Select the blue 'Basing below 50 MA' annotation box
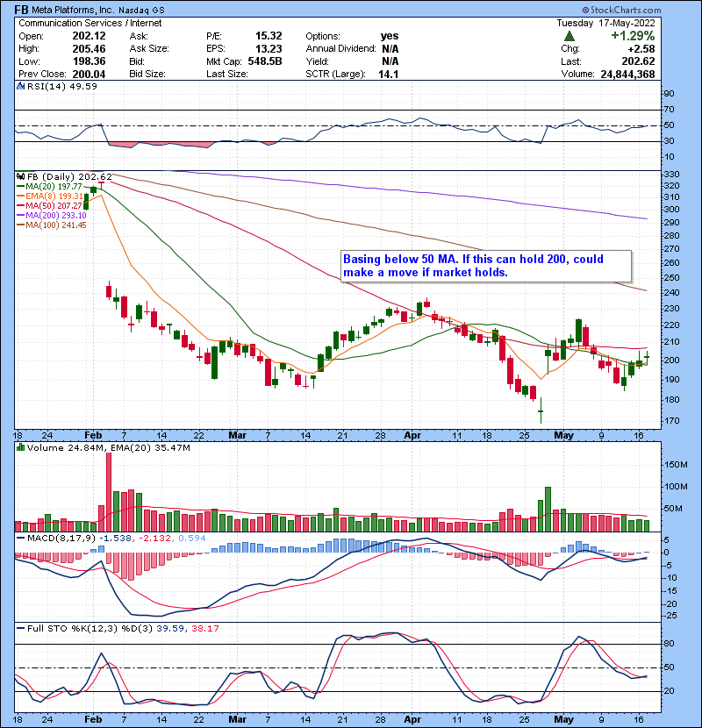This screenshot has height=728, width=702. tap(486, 267)
